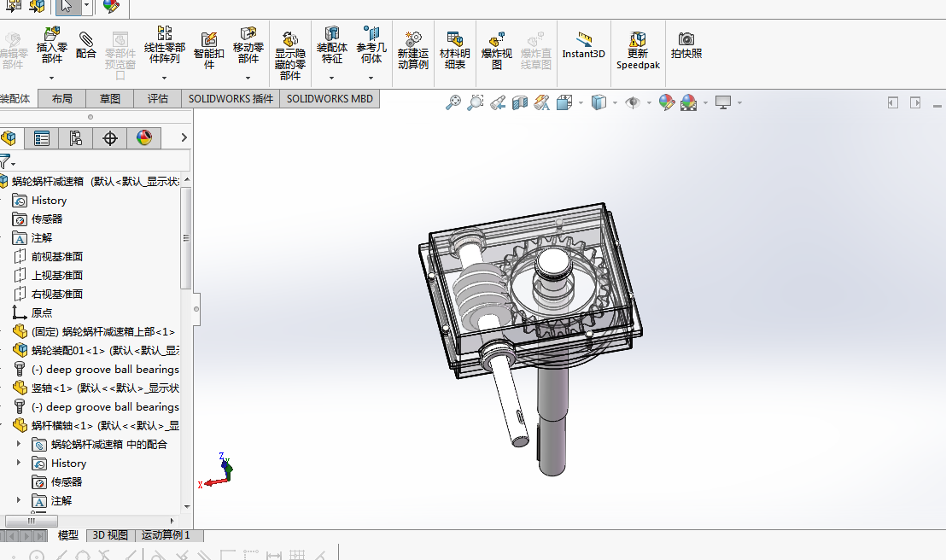Click the tree filter funnel icon
Viewport: 946px width, 560px height.
point(5,161)
